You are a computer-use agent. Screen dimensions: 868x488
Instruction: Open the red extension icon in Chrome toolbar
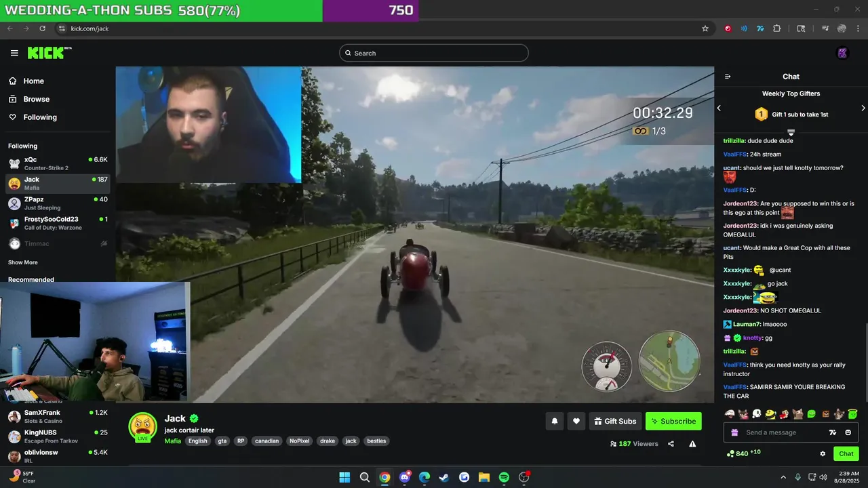(x=728, y=28)
